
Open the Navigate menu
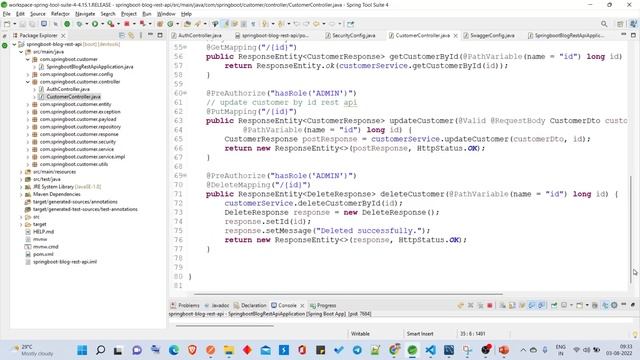(85, 14)
